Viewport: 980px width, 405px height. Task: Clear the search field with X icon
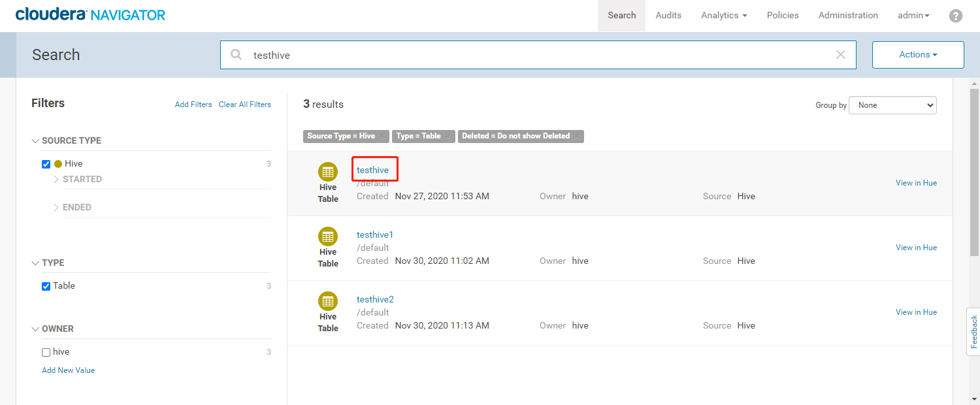pyautogui.click(x=841, y=55)
